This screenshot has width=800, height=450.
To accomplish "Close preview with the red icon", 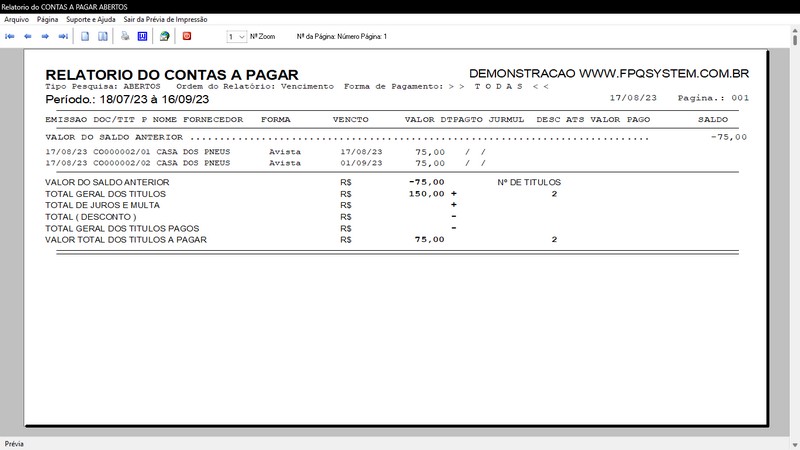I will pos(187,36).
